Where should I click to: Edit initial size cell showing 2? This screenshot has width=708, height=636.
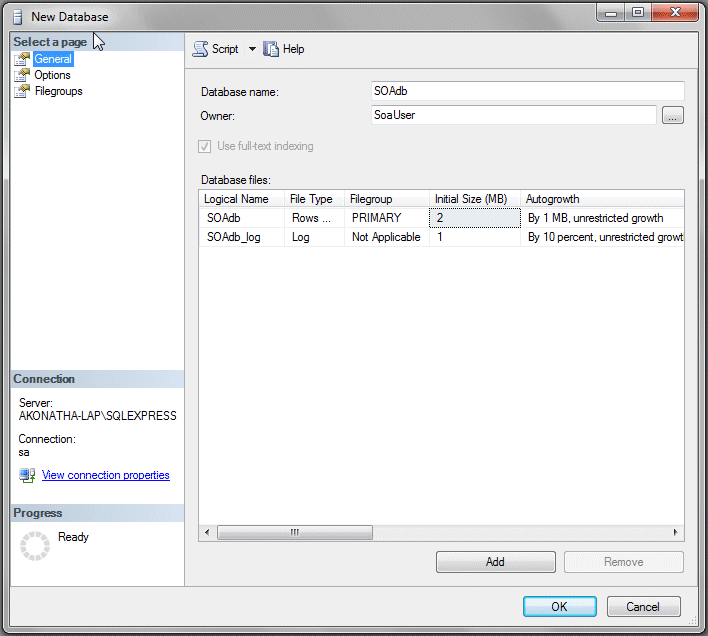475,218
